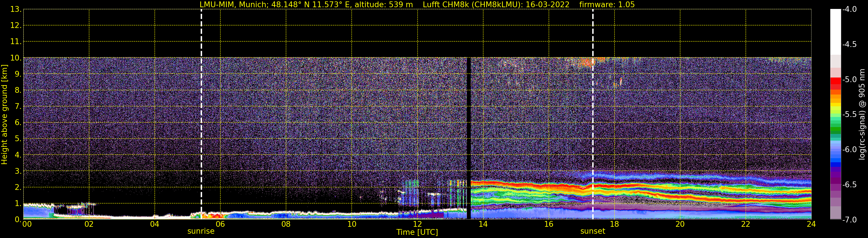868x238 pixels.
Task: Click the height-axis tick label '3.'
Action: point(18,171)
